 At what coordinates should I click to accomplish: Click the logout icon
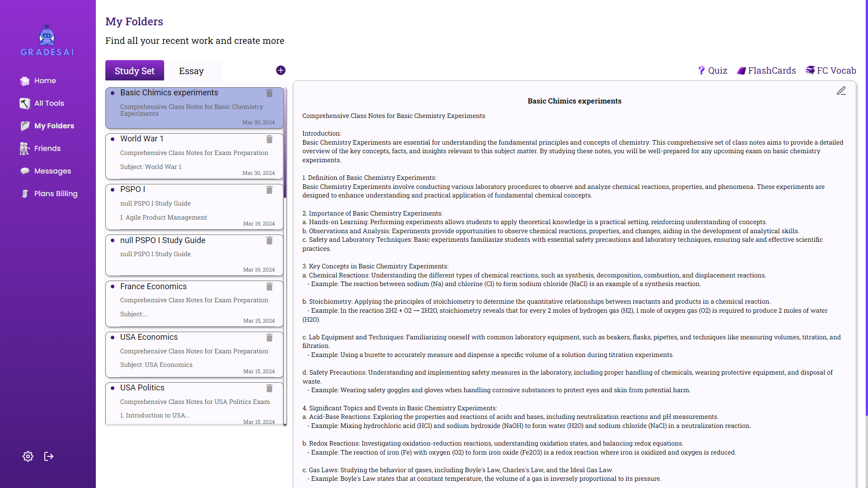click(49, 456)
